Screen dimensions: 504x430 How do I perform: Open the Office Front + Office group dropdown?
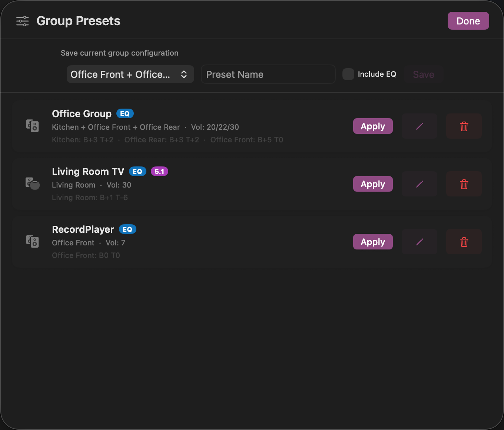[x=130, y=74]
